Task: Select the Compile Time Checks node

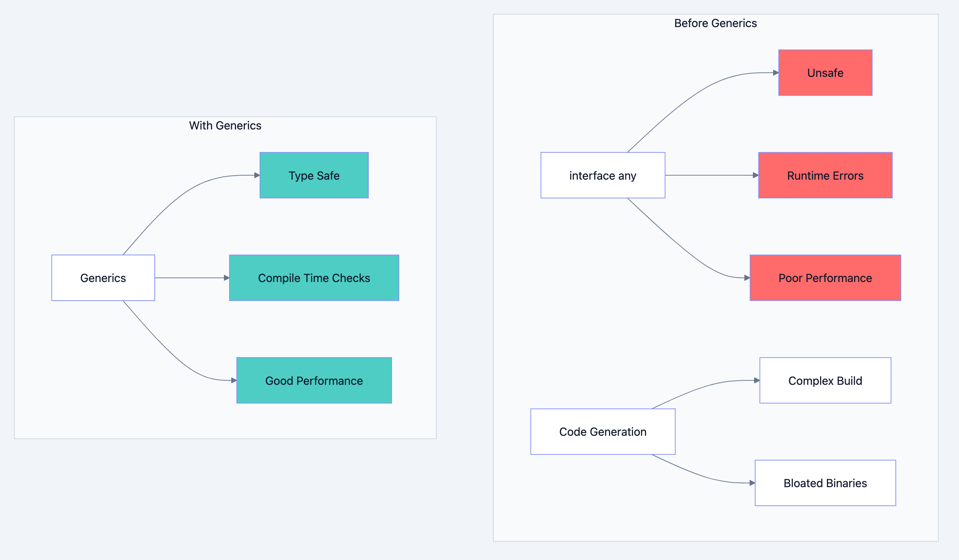Action: tap(314, 278)
